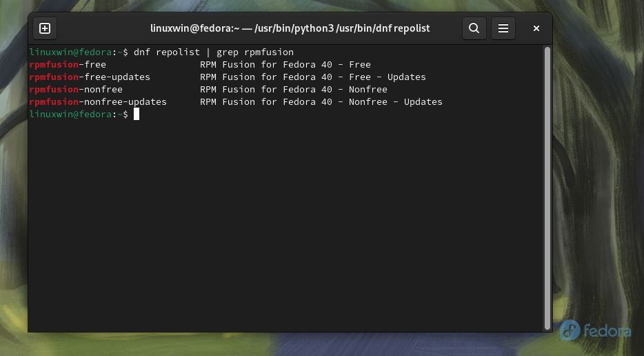
Task: Click the terminal vertical scrollbar
Action: pos(547,188)
